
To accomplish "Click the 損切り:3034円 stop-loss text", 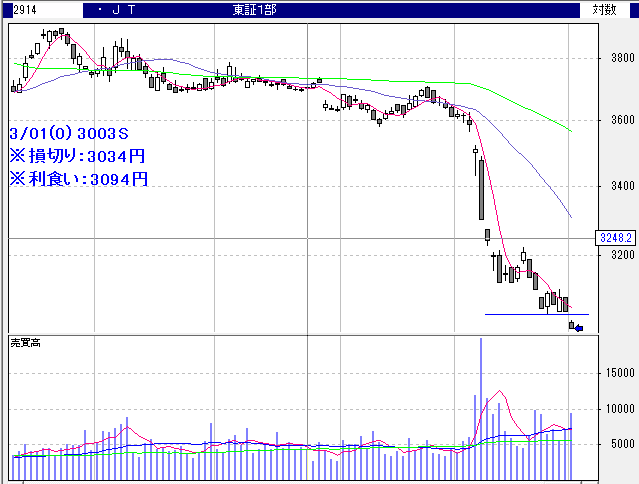I will [78, 156].
